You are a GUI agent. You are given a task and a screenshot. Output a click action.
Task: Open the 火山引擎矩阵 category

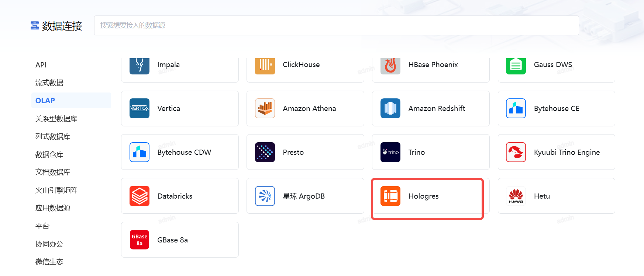click(56, 190)
